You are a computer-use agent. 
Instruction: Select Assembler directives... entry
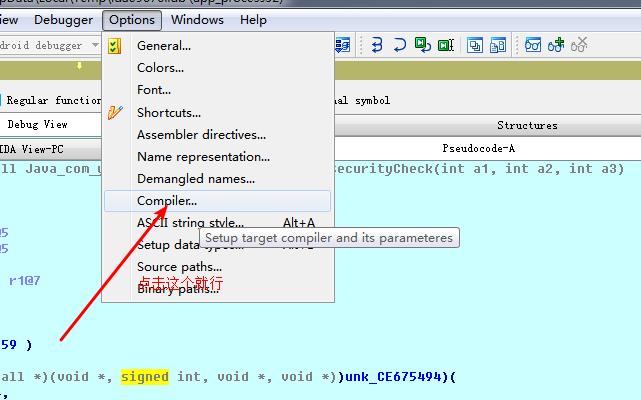pos(217,135)
